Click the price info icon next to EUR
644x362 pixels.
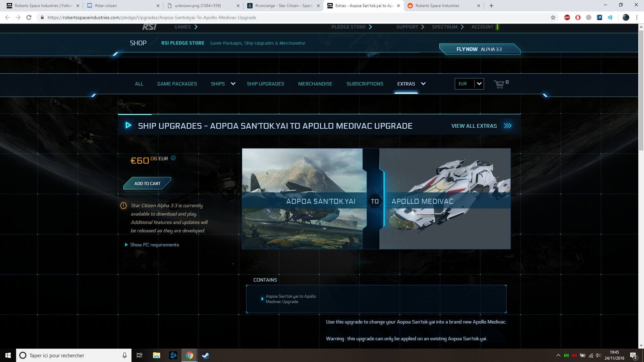[173, 158]
